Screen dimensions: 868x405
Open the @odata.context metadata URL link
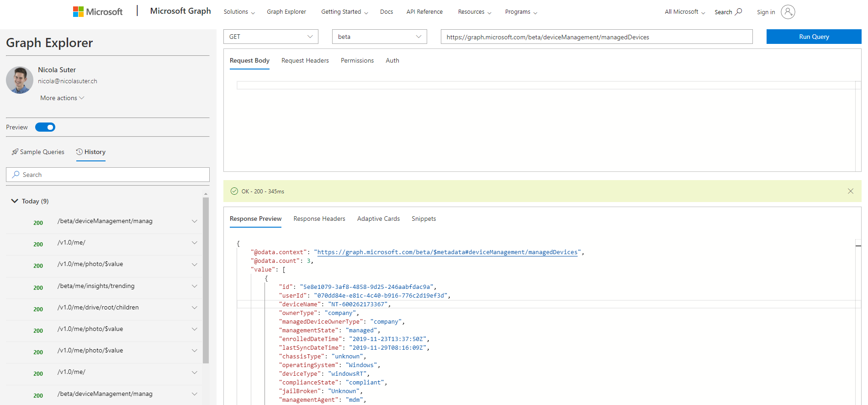447,252
